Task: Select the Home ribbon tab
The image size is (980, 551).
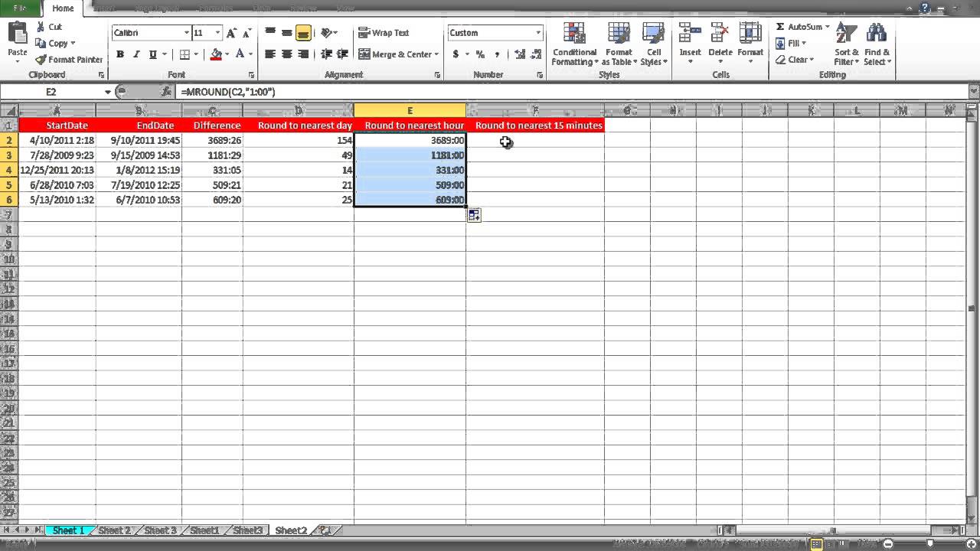Action: tap(63, 8)
